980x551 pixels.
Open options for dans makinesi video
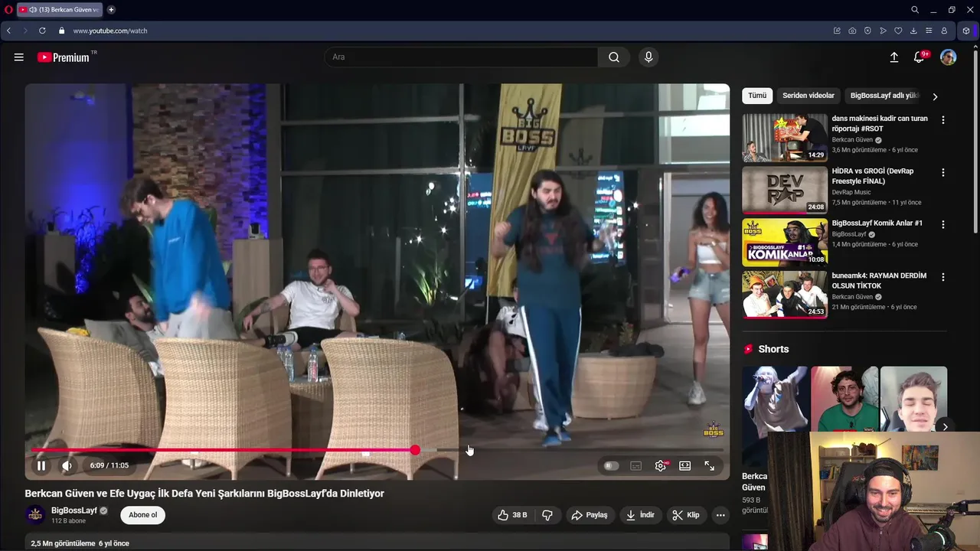pyautogui.click(x=943, y=120)
